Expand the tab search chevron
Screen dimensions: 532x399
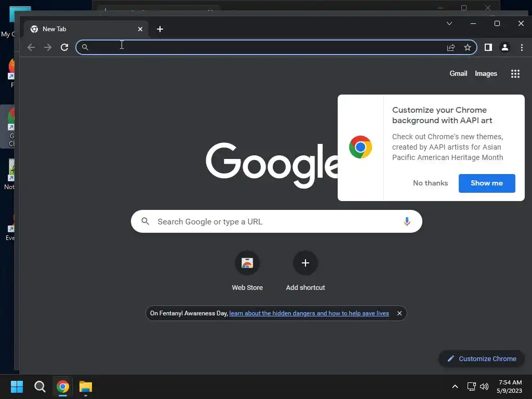449,23
